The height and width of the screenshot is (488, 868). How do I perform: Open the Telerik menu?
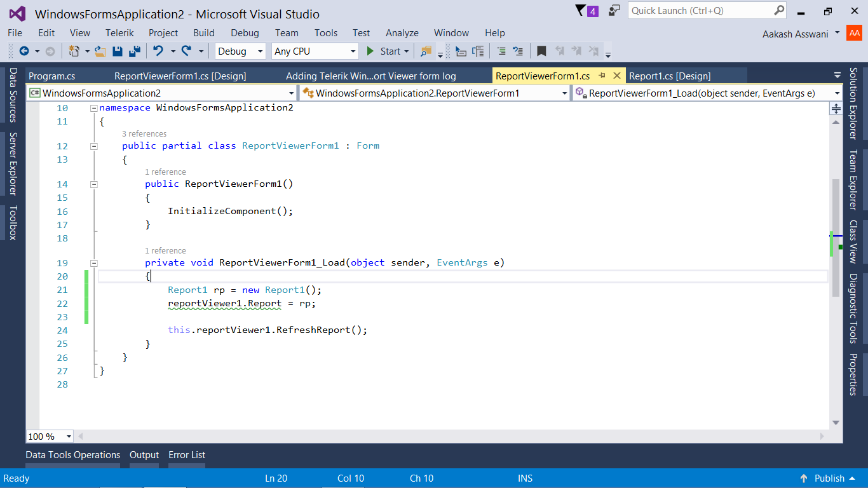click(119, 33)
